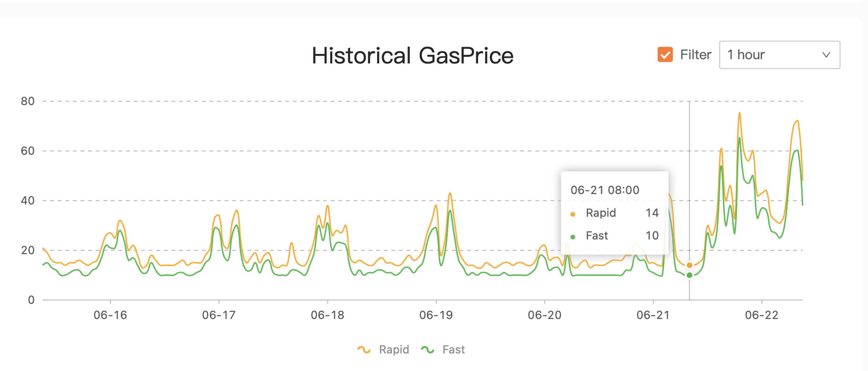Click the orange Rapid dot in tooltip
868x371 pixels.
[x=573, y=214]
